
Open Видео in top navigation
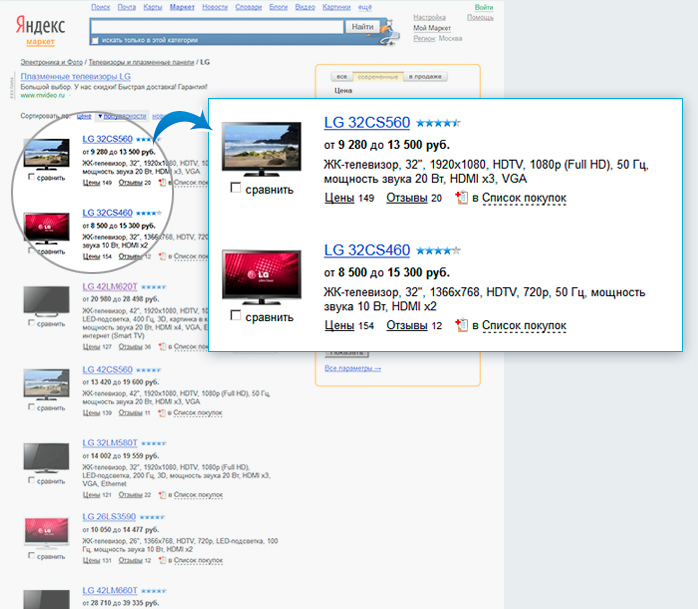(305, 7)
